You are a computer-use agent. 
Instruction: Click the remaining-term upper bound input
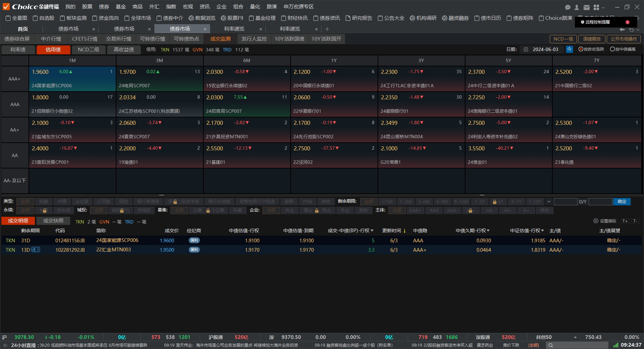(600, 202)
